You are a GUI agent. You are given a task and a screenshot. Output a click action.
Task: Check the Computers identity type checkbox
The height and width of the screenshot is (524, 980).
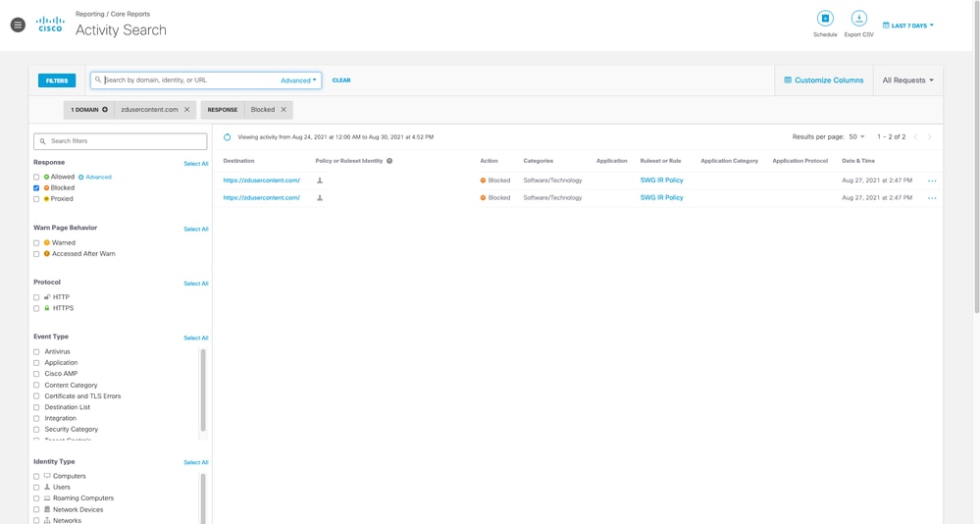point(36,477)
